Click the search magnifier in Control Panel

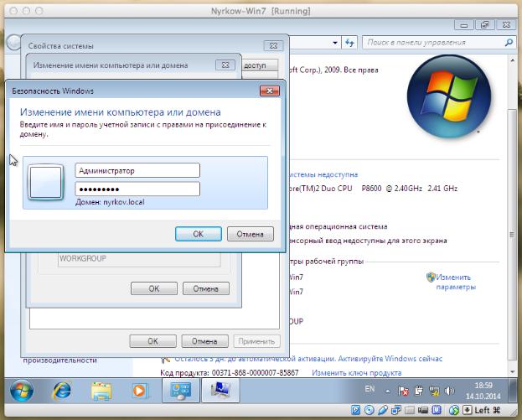click(509, 43)
